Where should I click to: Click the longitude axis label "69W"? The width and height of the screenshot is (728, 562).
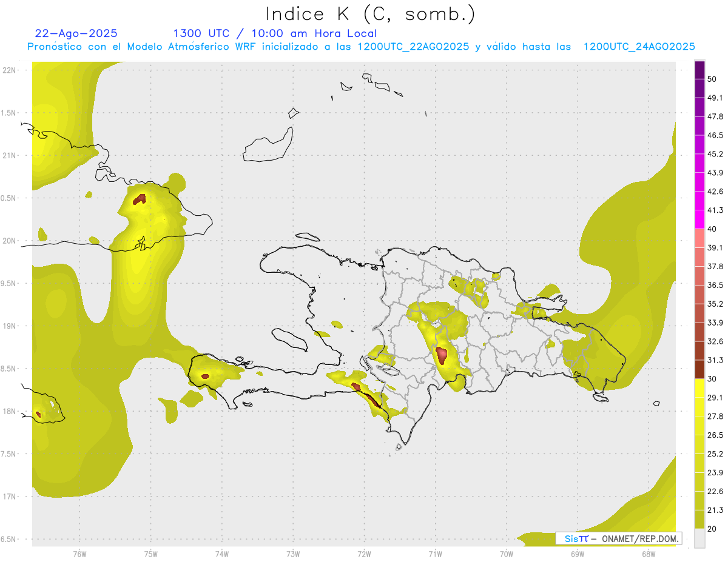click(578, 553)
